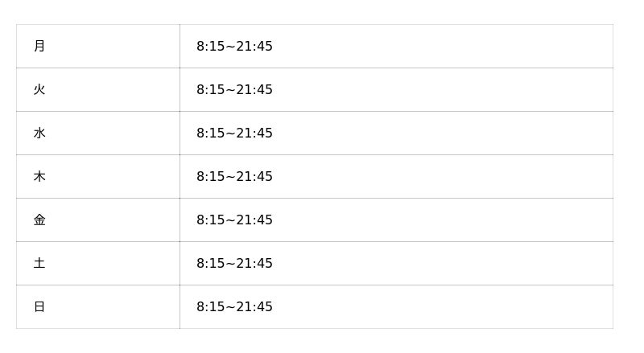Click the 8:15~21:45 text in 日 row
Screen dimensions: 644x353
click(x=234, y=307)
